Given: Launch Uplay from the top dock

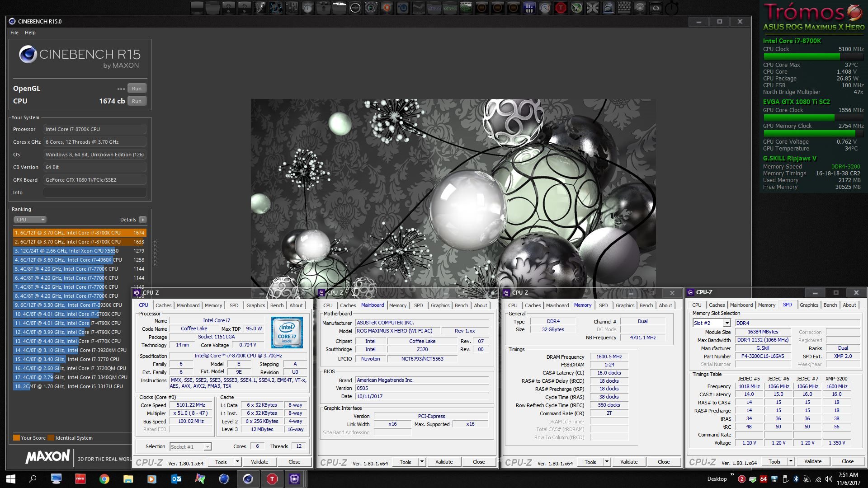Looking at the screenshot, I should click(402, 8).
